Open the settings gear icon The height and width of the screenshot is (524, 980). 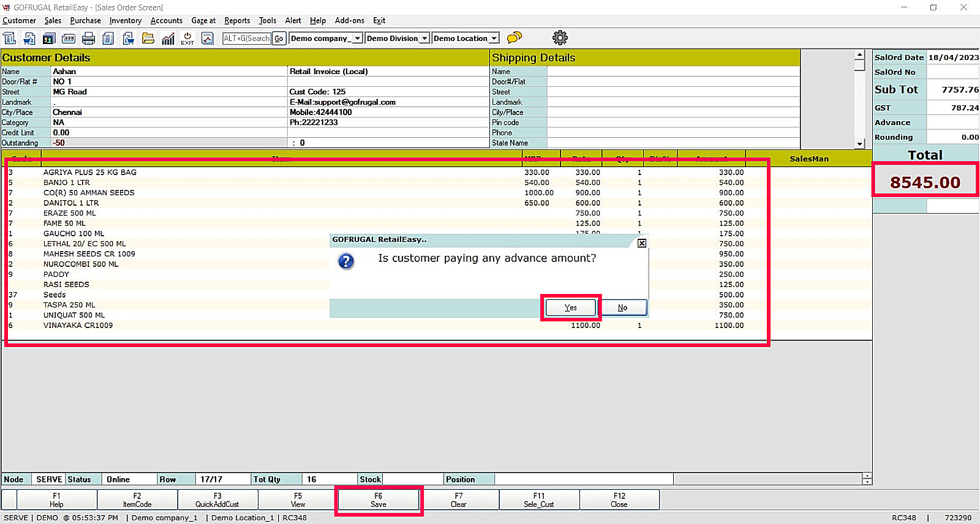point(560,38)
